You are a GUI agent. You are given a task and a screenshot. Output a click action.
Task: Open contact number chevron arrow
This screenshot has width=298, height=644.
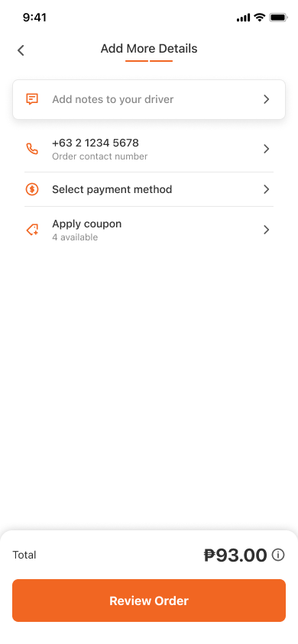267,149
